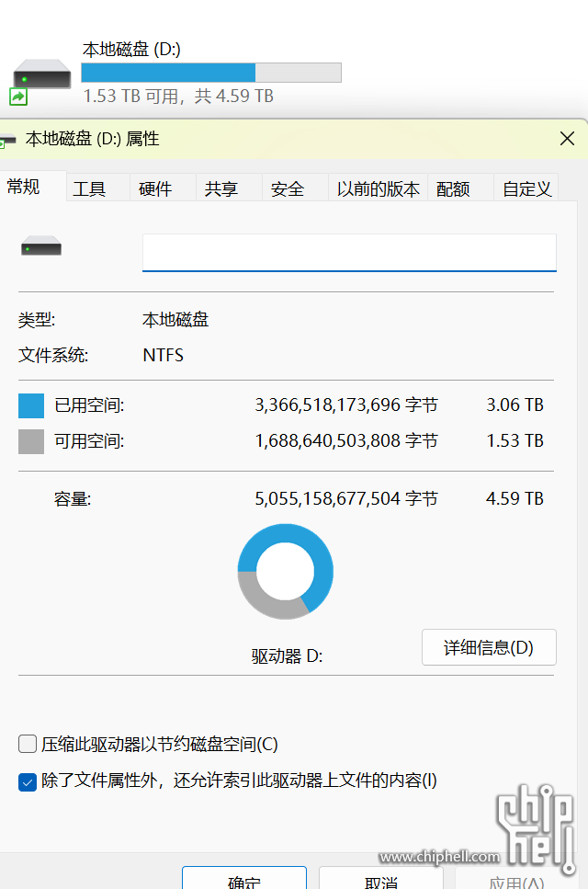The height and width of the screenshot is (889, 588).
Task: Click the gray 可用空间 color swatch
Action: tap(31, 441)
